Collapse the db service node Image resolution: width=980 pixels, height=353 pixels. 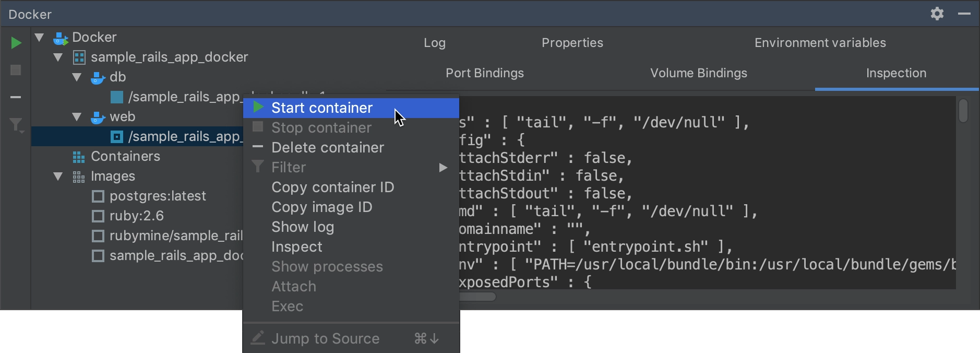(77, 77)
